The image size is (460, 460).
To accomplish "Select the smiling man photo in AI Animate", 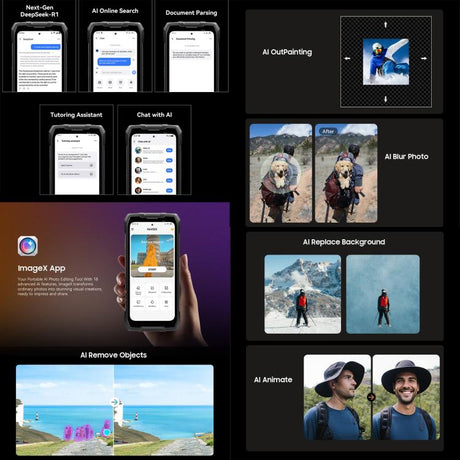I will (406, 397).
